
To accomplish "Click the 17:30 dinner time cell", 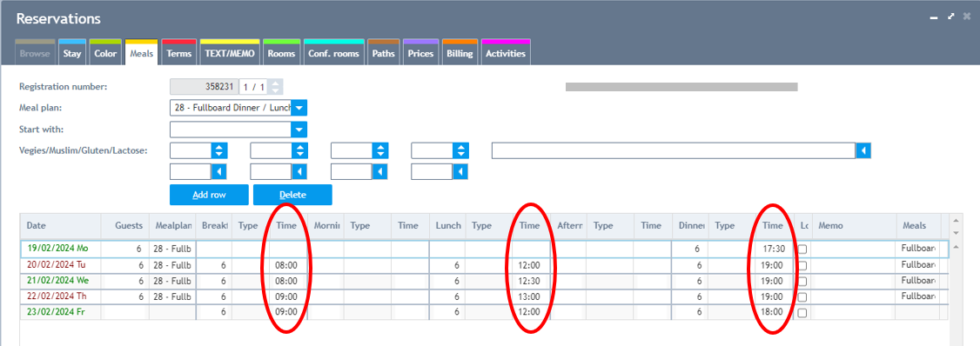I will click(x=774, y=249).
